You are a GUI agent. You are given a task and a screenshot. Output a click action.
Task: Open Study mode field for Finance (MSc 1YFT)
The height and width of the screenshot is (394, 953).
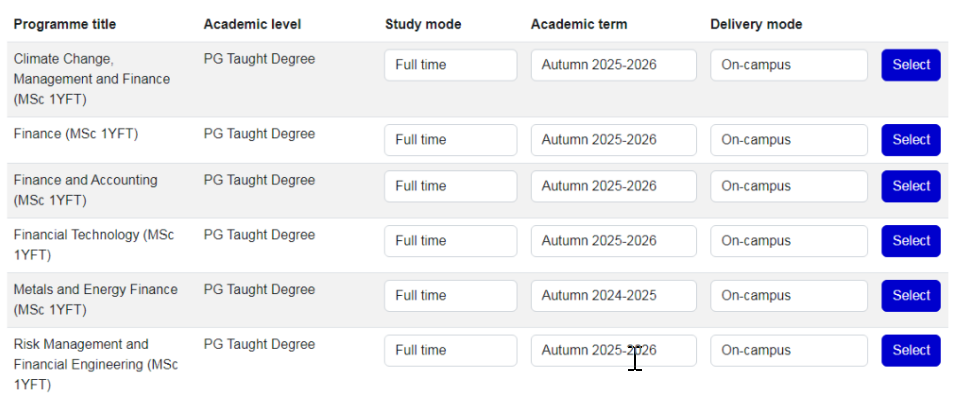click(450, 140)
